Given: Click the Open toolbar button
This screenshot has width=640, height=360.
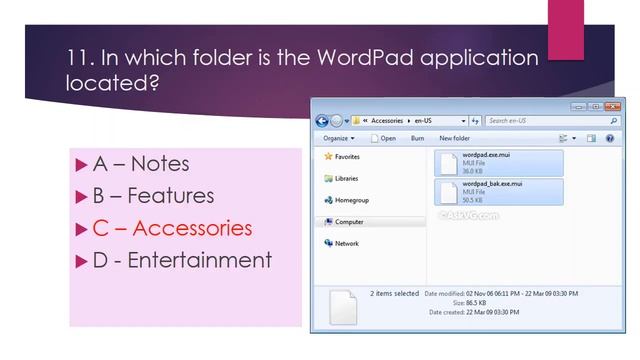Looking at the screenshot, I should point(383,138).
